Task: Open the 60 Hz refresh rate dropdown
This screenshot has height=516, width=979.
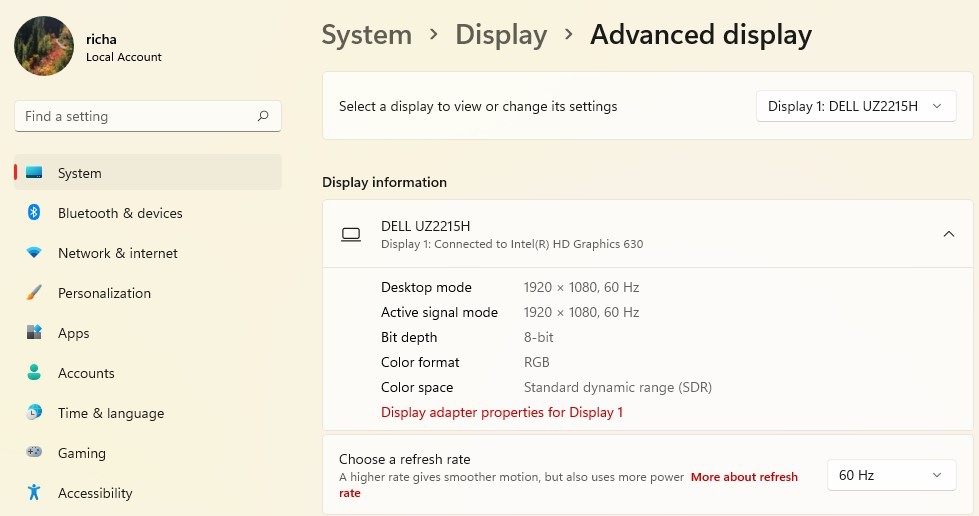Action: point(892,475)
